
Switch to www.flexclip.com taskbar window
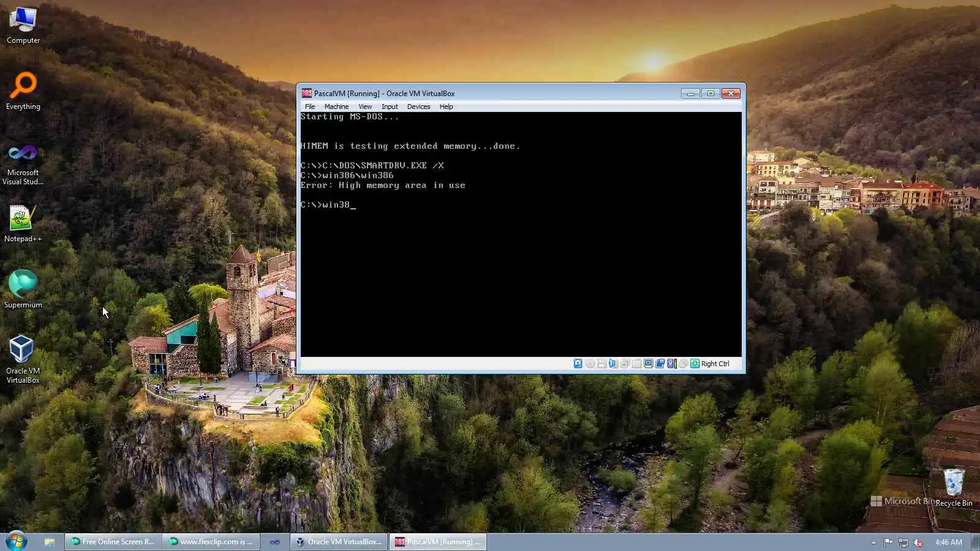click(x=211, y=542)
